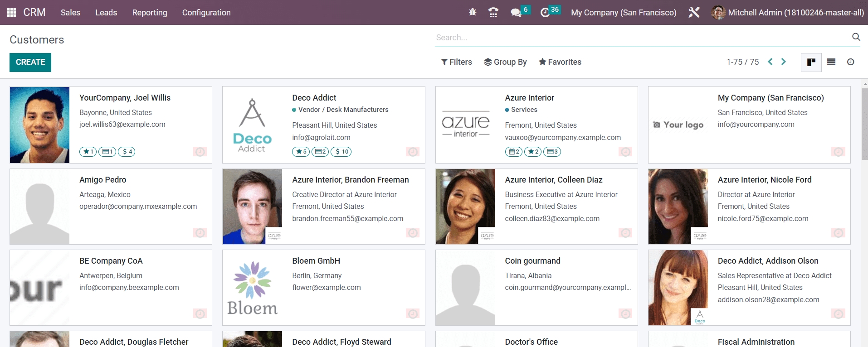Viewport: 868px width, 347px height.
Task: Click the CREATE button
Action: click(30, 62)
